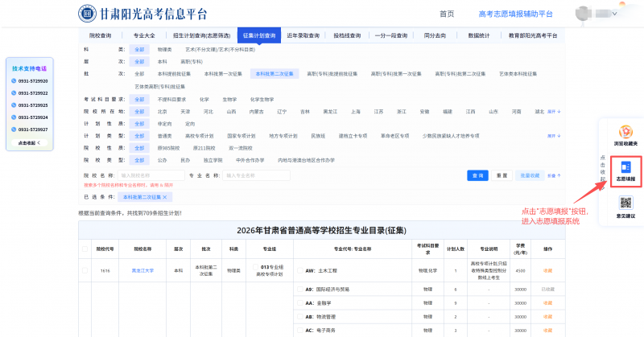Select the 征集计划查询 tab
The height and width of the screenshot is (337, 644).
click(x=259, y=35)
